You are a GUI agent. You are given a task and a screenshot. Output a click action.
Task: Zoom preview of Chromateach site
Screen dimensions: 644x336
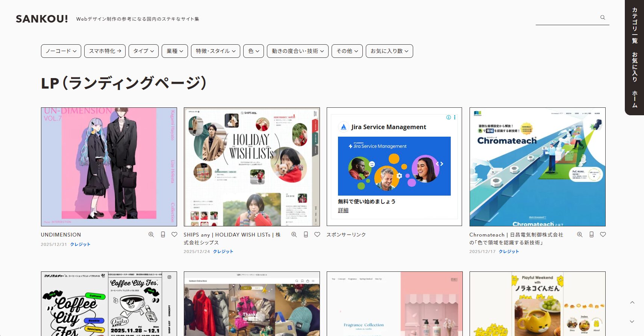[x=580, y=235]
